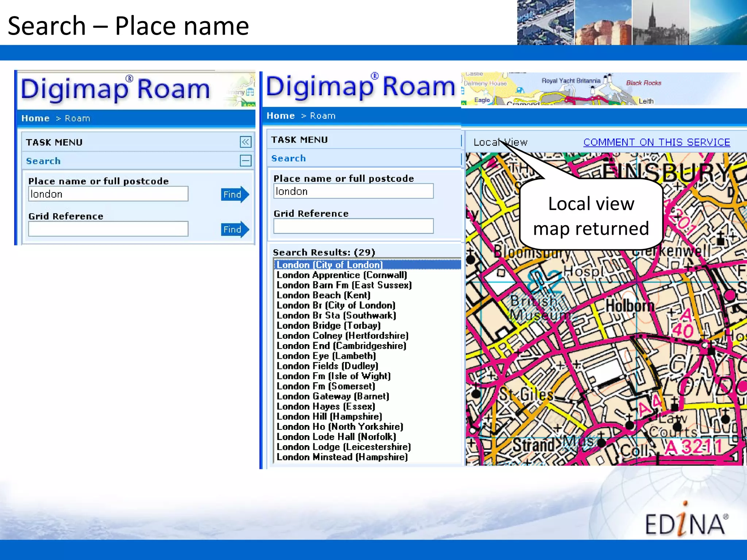Collapse the Task Menu with double-arrow icon
747x560 pixels.
click(x=245, y=142)
